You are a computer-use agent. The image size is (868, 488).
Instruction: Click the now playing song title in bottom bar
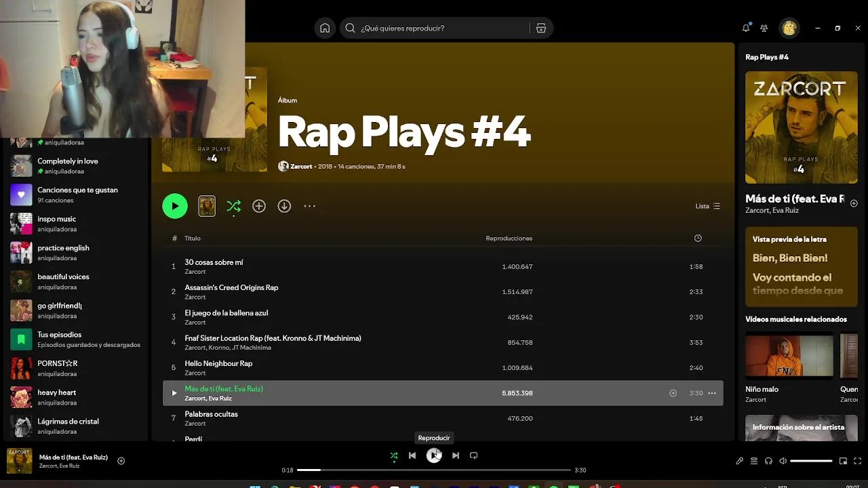tap(73, 457)
